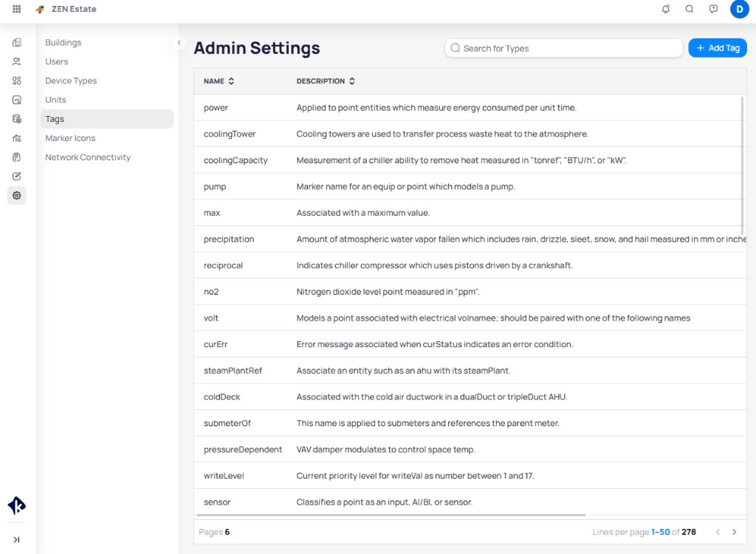The height and width of the screenshot is (554, 756).
Task: Click the Add Tag button
Action: click(718, 48)
